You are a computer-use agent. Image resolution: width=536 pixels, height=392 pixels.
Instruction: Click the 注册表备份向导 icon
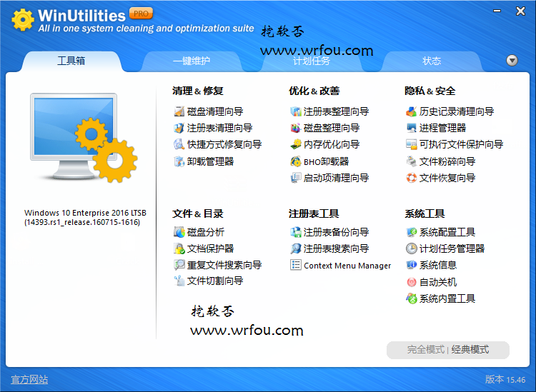pos(296,232)
